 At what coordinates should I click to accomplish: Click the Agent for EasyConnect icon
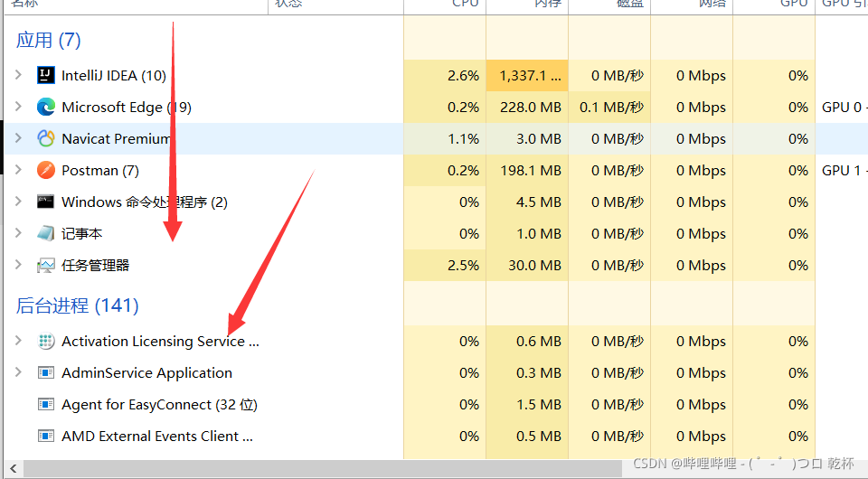(x=45, y=404)
